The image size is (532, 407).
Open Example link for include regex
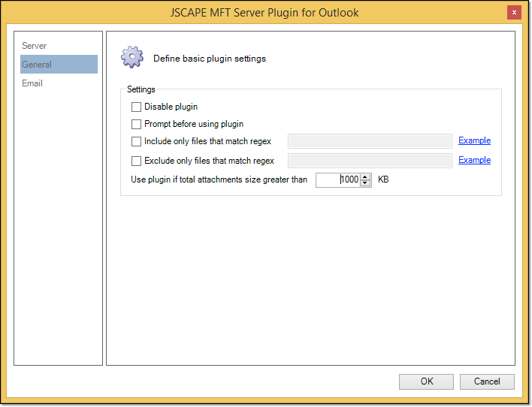click(474, 140)
